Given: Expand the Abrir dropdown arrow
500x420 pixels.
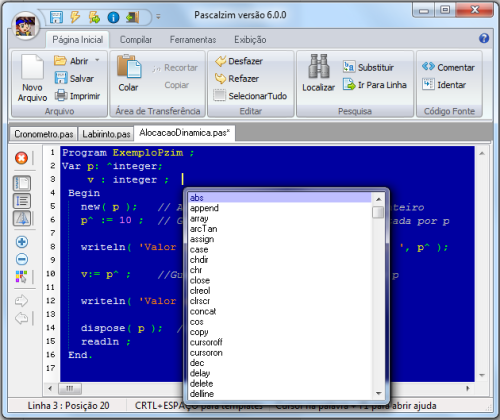Looking at the screenshot, I should pos(97,60).
